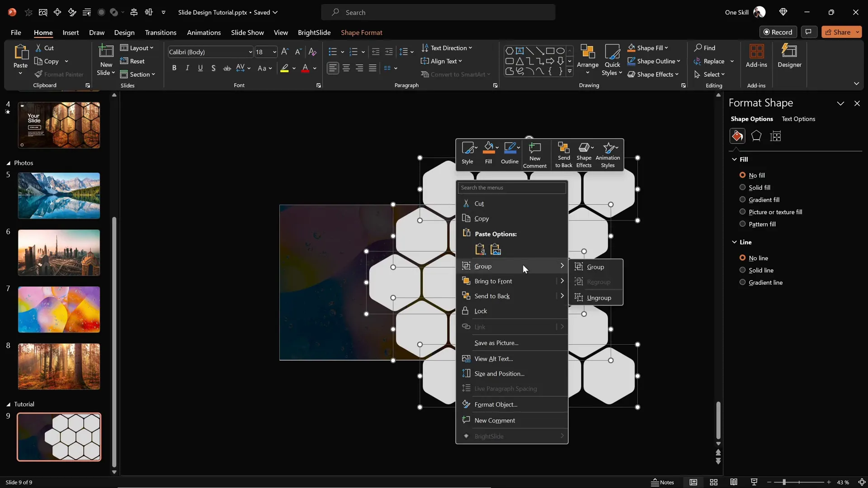Select the Solid line radio button
The height and width of the screenshot is (488, 868).
742,270
